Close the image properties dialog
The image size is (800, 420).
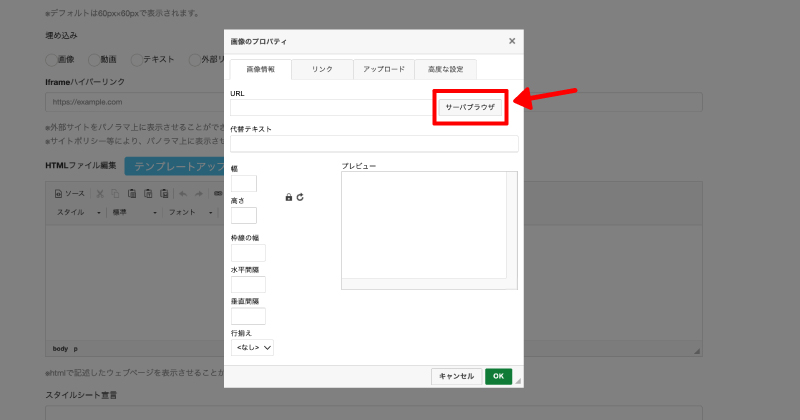coord(512,41)
